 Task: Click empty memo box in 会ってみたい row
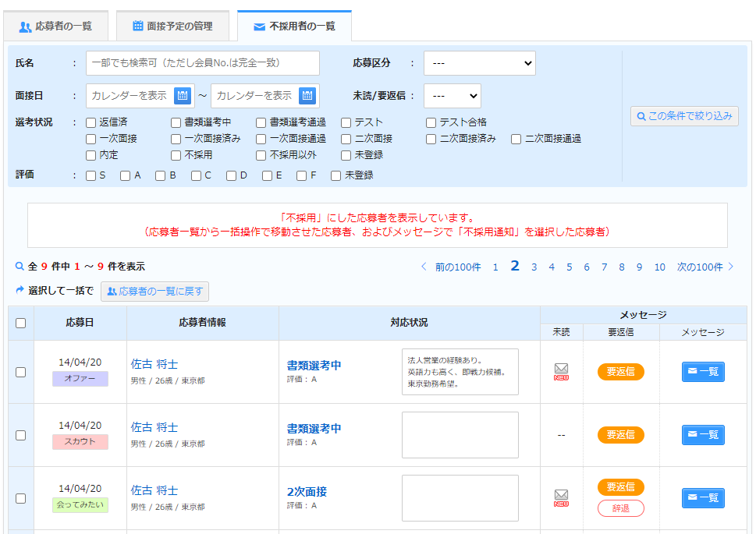[x=460, y=498]
